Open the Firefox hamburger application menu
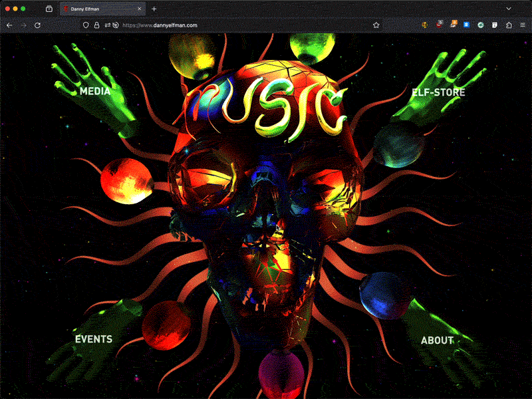 pos(522,25)
